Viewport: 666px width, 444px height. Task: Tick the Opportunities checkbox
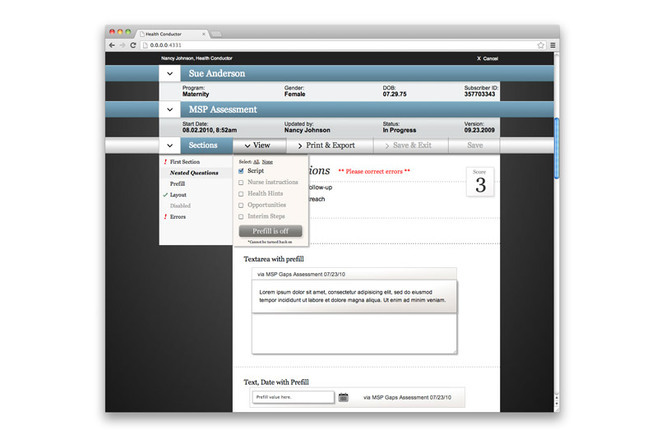[241, 205]
